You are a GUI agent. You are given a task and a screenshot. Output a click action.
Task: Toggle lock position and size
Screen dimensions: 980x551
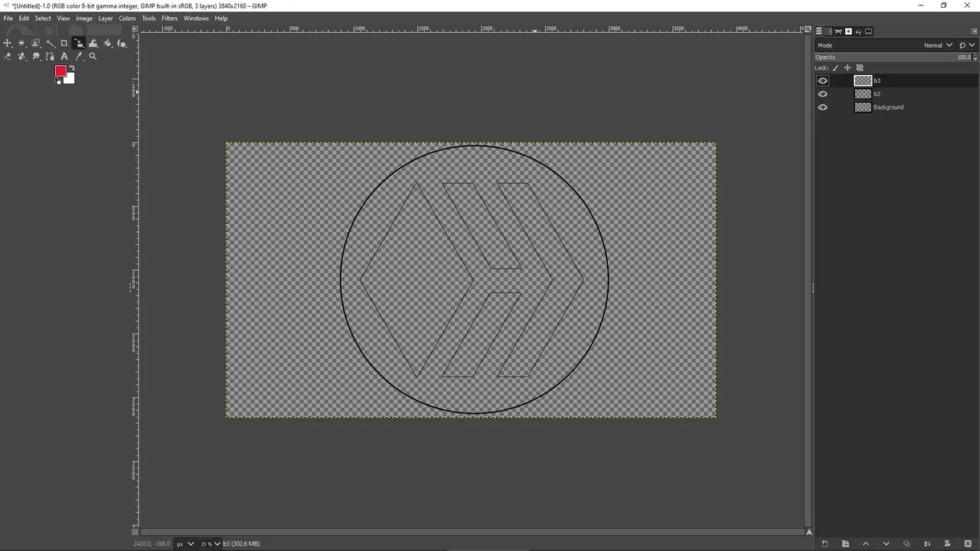click(848, 67)
